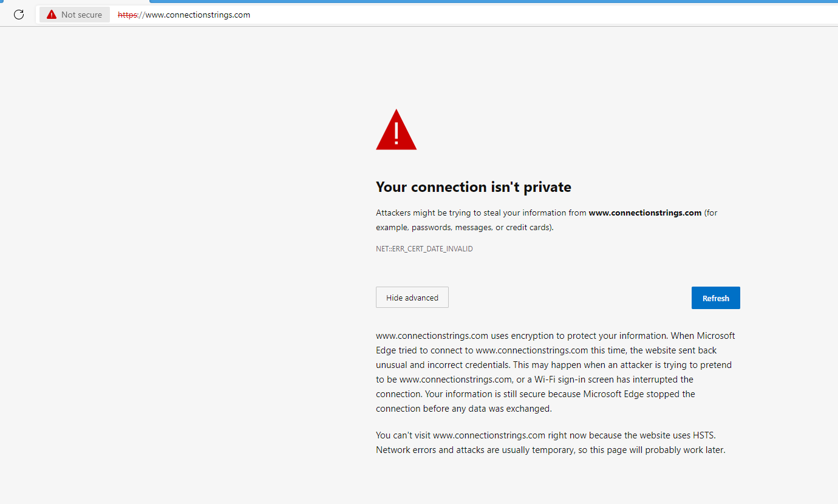Viewport: 838px width, 504px height.
Task: Click the paragraph beginning www.connectionstrings.com uses encryption
Action: pyautogui.click(x=556, y=372)
